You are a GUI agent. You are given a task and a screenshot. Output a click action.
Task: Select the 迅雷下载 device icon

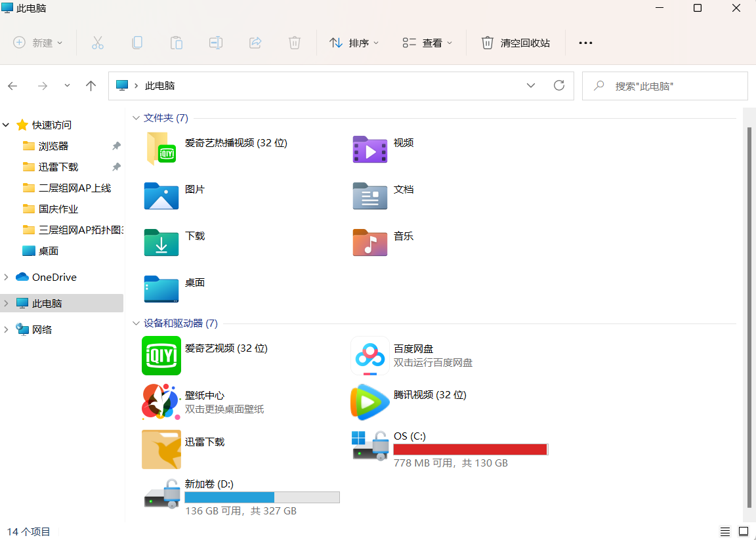[161, 449]
